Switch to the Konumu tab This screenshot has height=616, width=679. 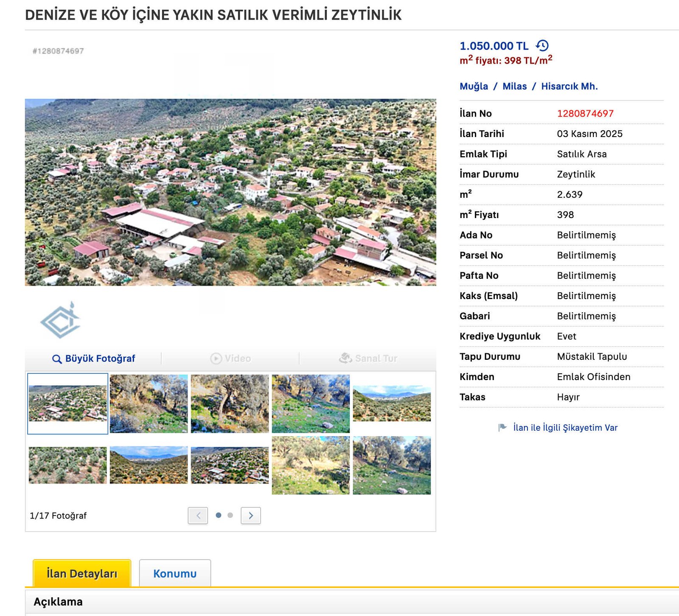(175, 573)
